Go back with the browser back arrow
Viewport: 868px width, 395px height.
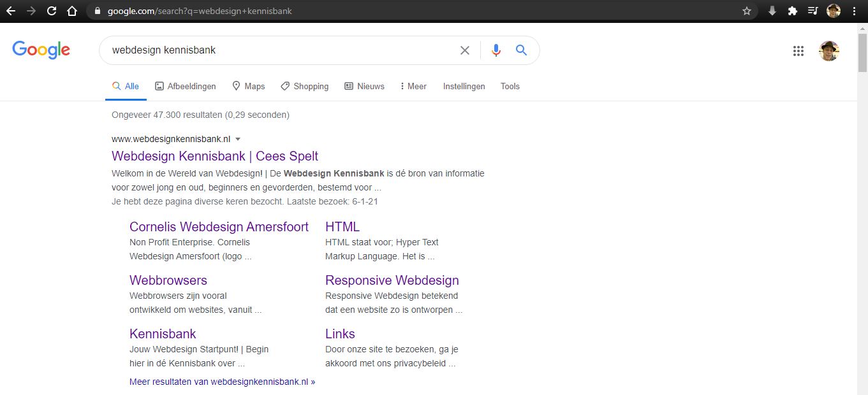(x=11, y=11)
